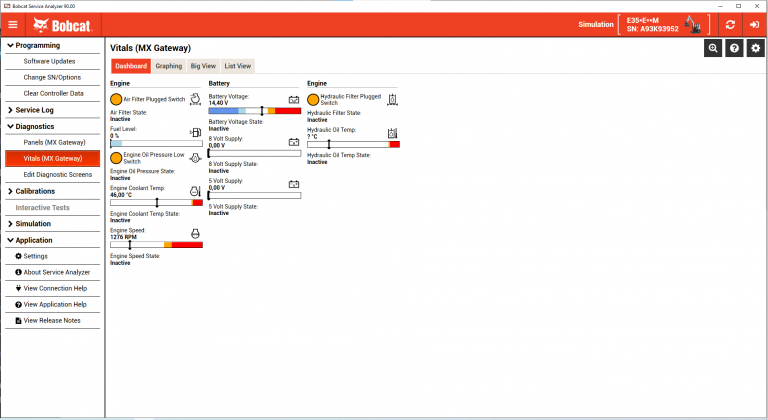The height and width of the screenshot is (420, 768).
Task: Click the engine coolant temperature icon
Action: click(195, 191)
